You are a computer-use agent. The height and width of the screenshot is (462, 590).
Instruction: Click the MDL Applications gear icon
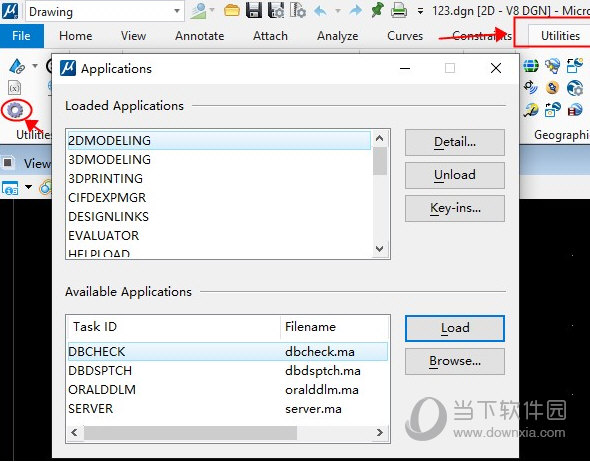coord(15,110)
